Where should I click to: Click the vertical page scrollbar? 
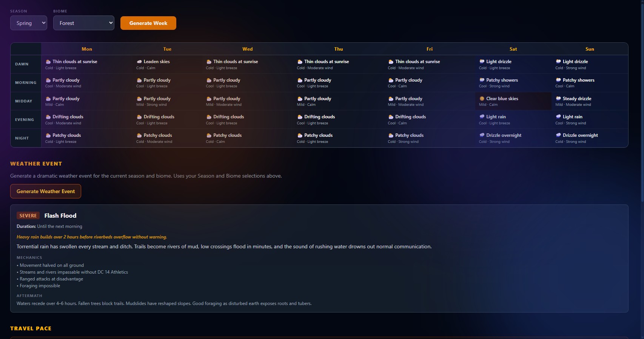click(x=642, y=113)
